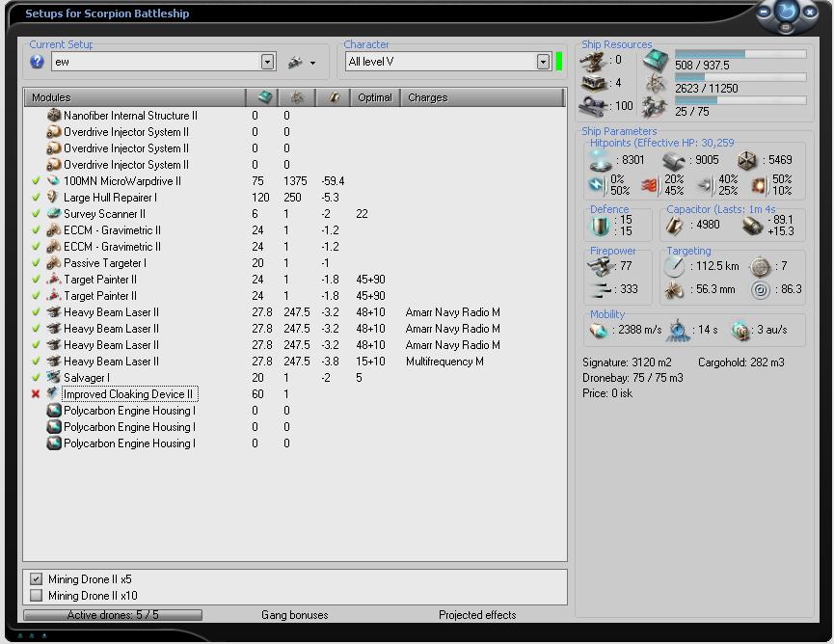
Task: Open the ship setup actions icon menu
Action: coord(295,63)
